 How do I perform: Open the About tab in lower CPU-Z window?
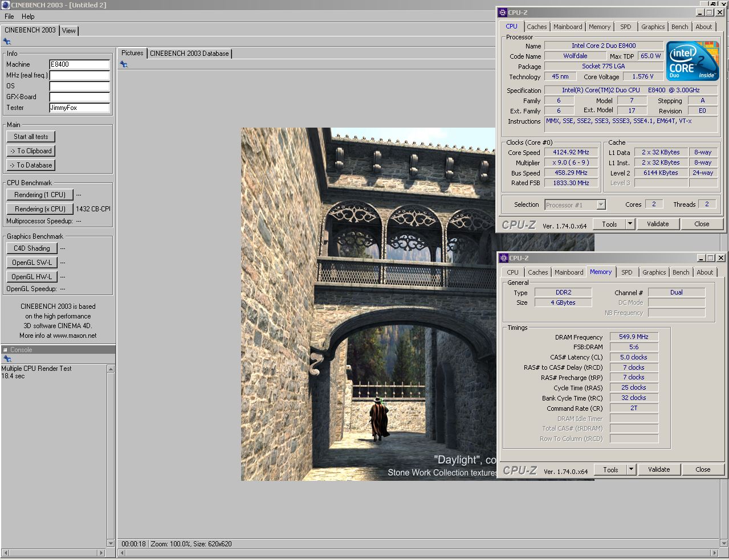click(705, 272)
